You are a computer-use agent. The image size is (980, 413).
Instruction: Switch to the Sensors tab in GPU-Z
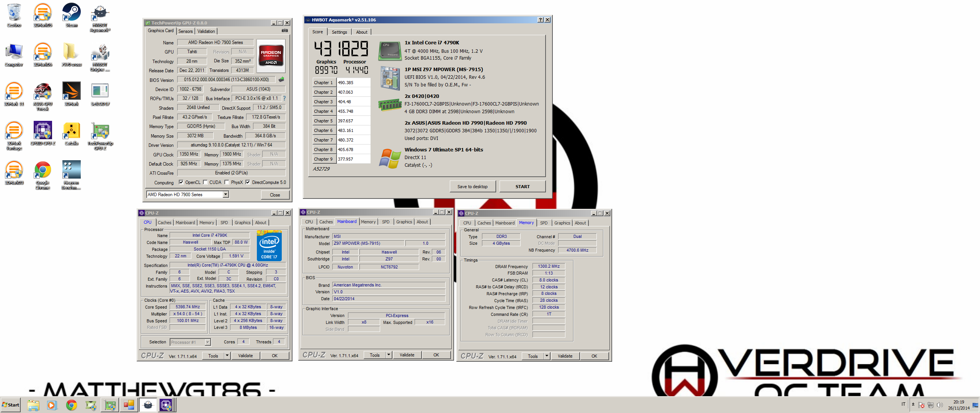click(x=185, y=31)
